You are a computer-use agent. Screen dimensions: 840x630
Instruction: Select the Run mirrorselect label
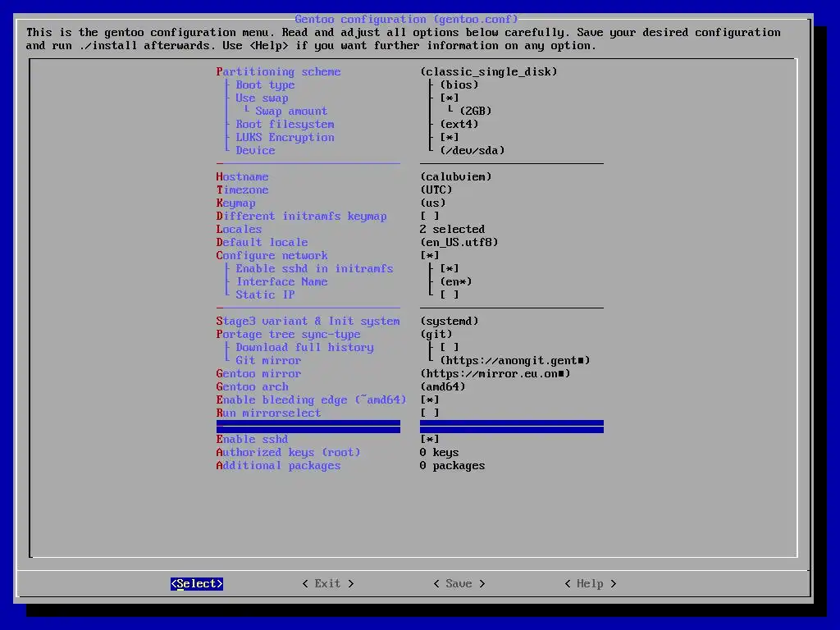tap(268, 413)
